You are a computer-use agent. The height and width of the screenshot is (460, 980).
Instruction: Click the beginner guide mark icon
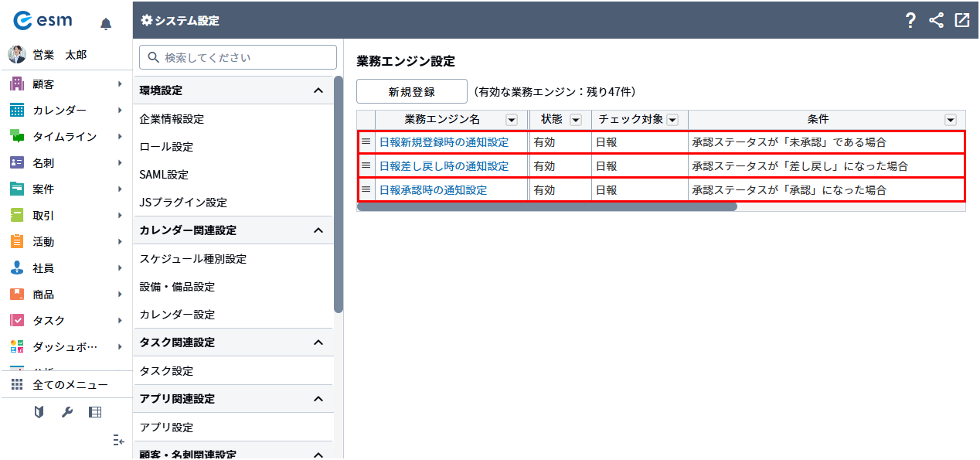click(x=39, y=412)
